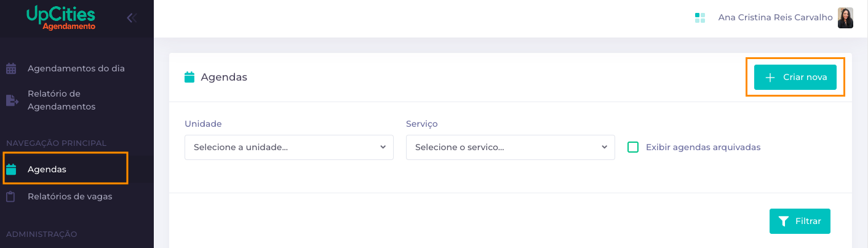Enable Exibir agendas arquivadas checkbox
The image size is (868, 248).
633,147
